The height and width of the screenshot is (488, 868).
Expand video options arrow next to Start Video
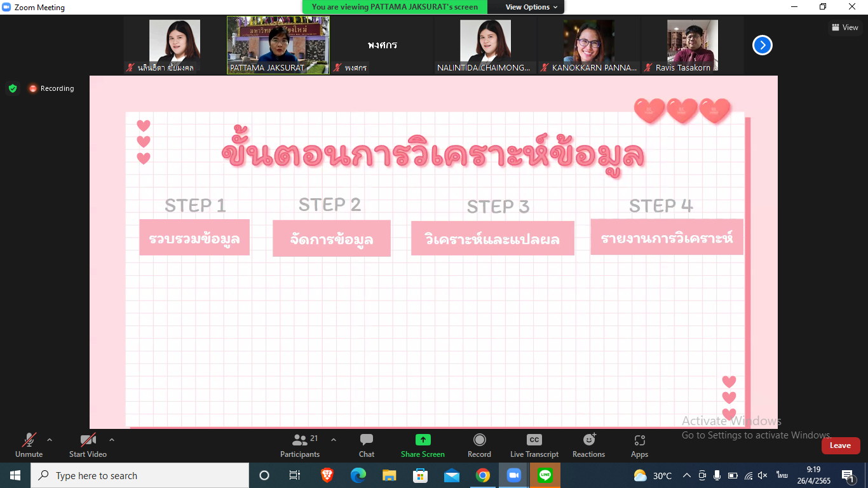pos(112,440)
